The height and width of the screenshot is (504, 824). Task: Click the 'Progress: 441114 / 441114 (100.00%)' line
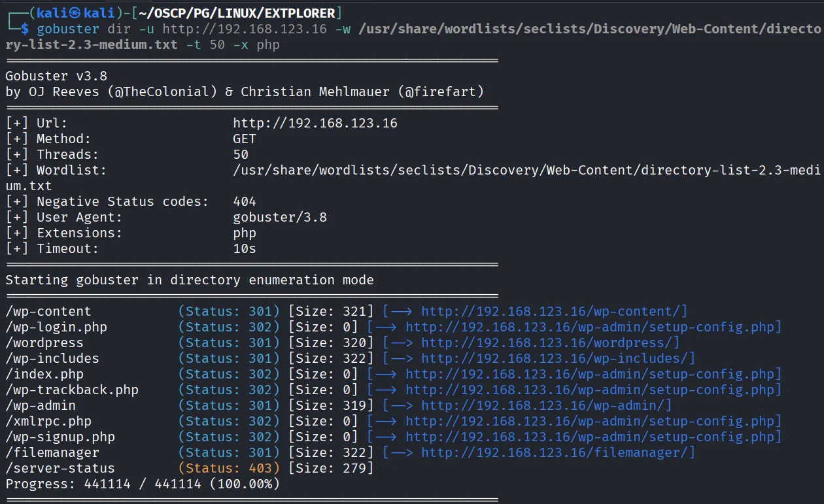(143, 484)
